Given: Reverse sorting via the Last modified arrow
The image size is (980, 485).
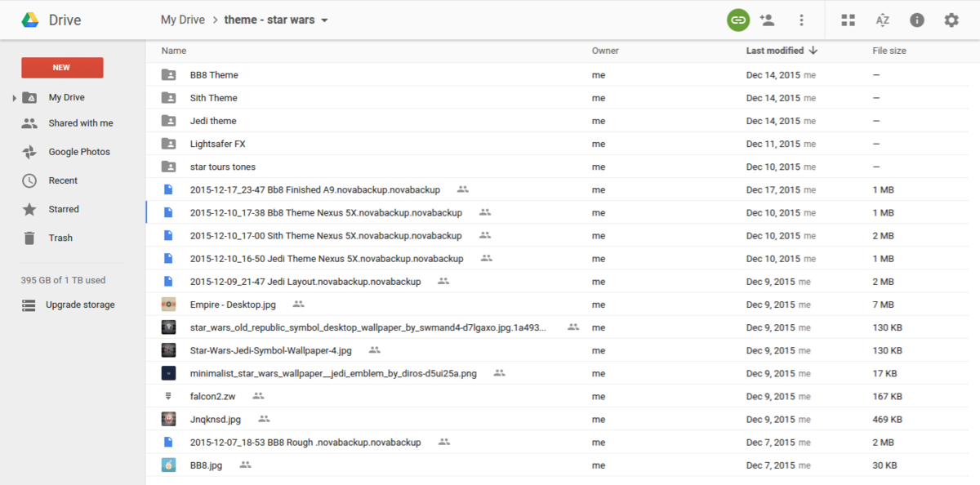Looking at the screenshot, I should pyautogui.click(x=813, y=50).
